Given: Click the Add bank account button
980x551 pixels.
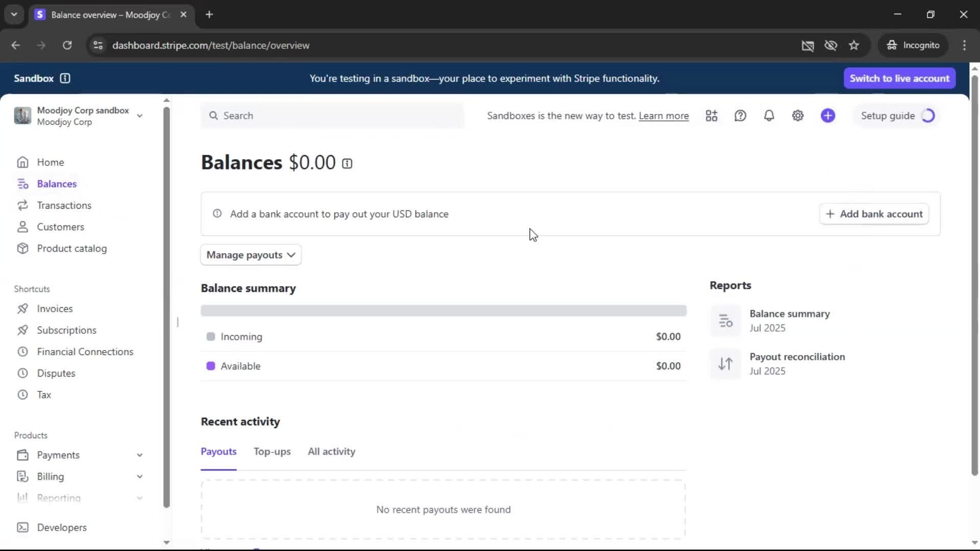Looking at the screenshot, I should click(x=874, y=214).
